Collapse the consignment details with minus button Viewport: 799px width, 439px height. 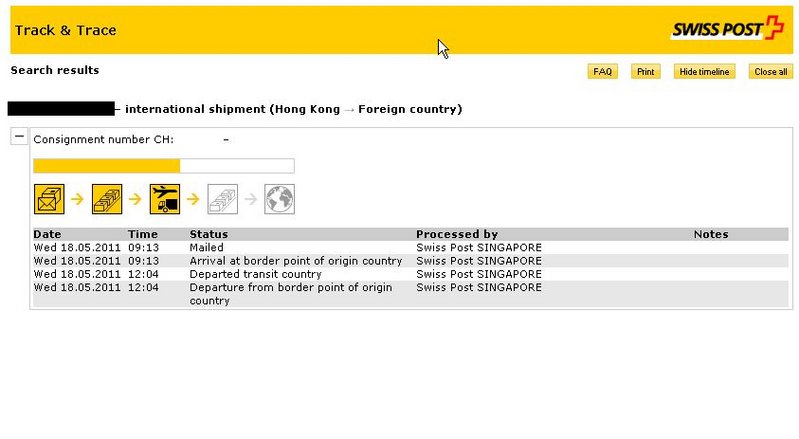(x=19, y=136)
